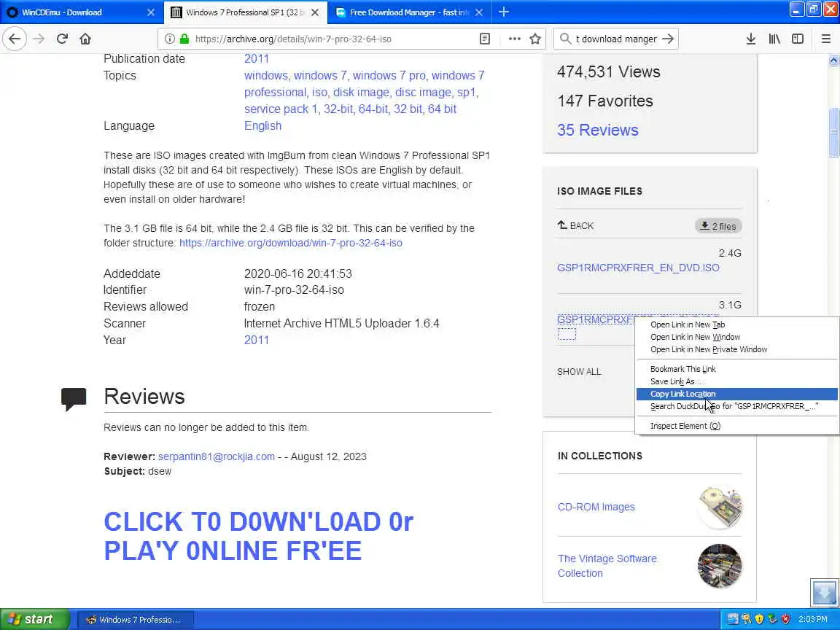Toggle reader view icon

tap(485, 39)
